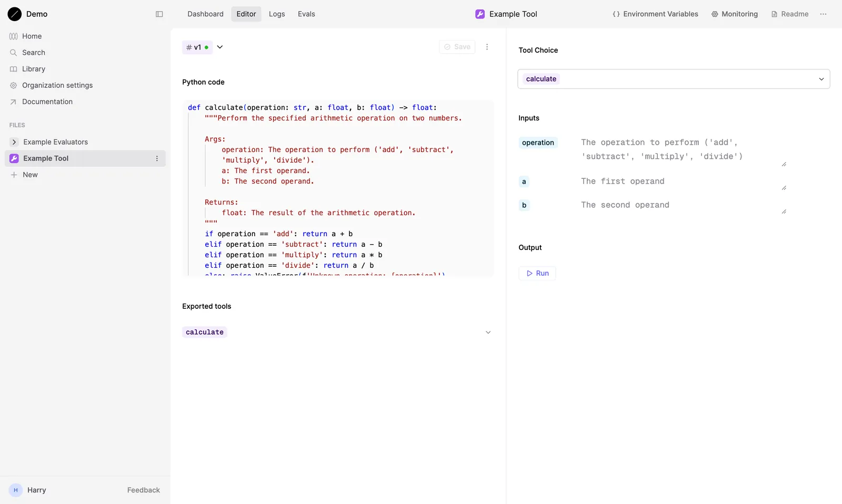This screenshot has height=504, width=842.
Task: Click the resize handle of the 'b' input
Action: (784, 211)
